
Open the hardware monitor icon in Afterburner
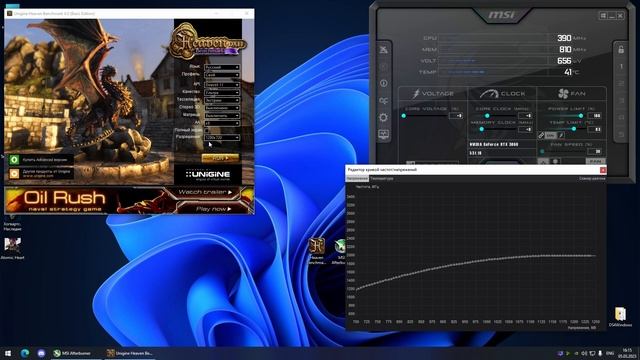pos(383,134)
